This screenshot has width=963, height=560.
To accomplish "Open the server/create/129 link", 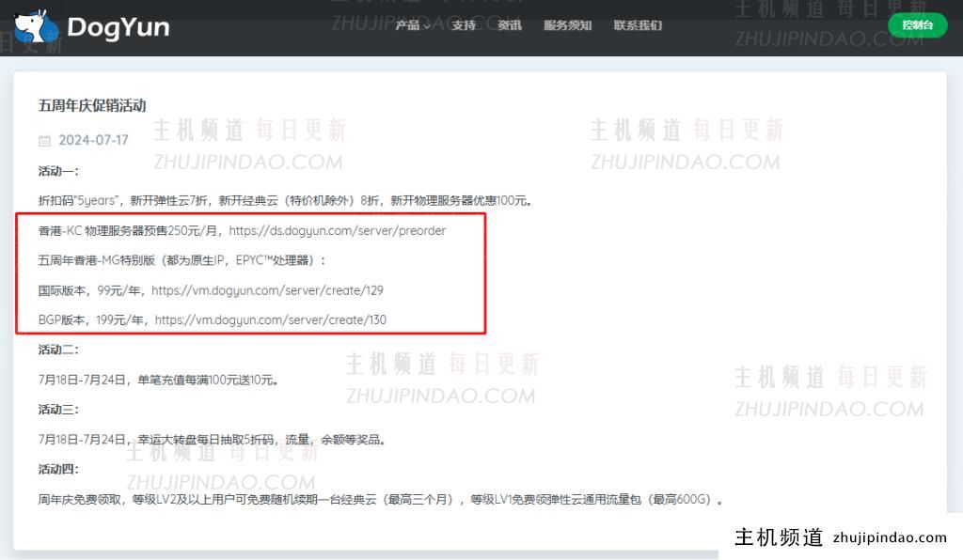I will point(267,290).
